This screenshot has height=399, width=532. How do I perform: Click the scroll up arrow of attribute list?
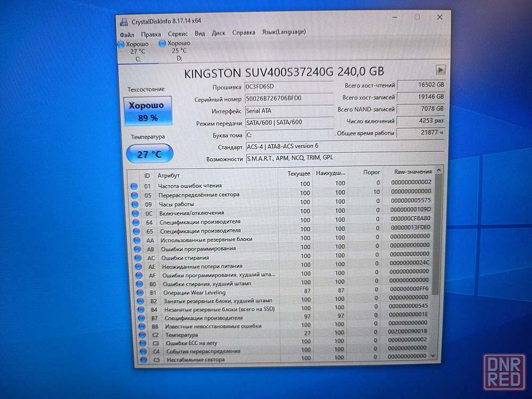pyautogui.click(x=438, y=171)
